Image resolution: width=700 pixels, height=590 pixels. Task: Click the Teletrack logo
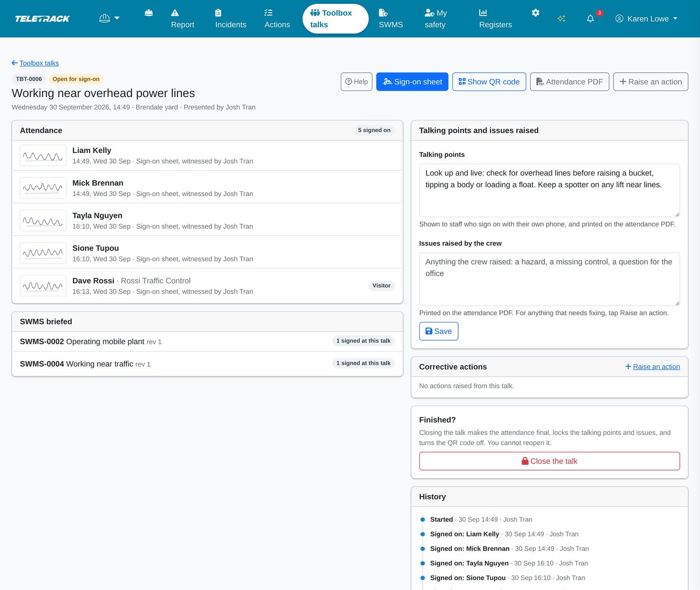click(42, 19)
